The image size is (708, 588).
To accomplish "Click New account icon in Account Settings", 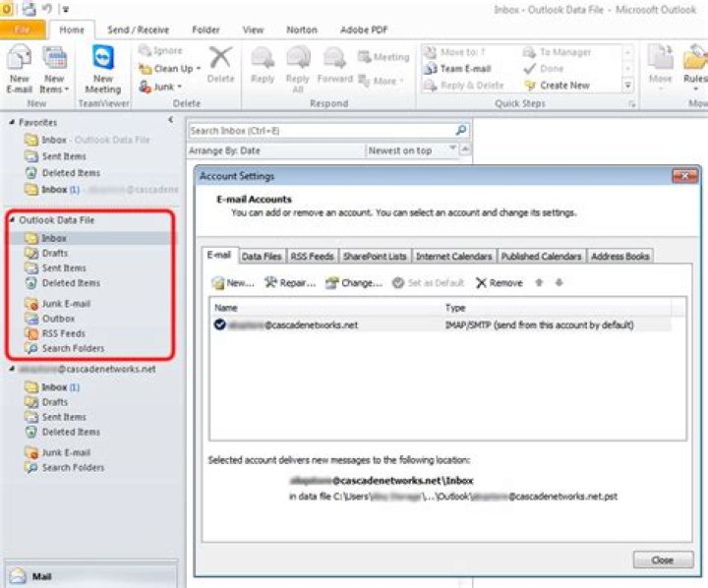I will click(217, 283).
